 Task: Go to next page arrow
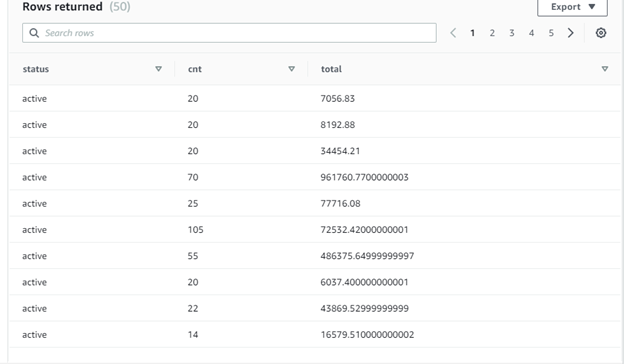tap(570, 33)
